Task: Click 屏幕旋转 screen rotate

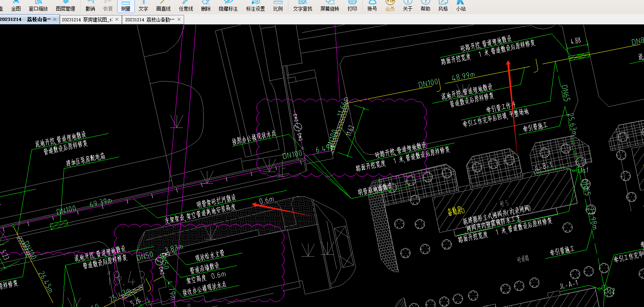Action: [330, 6]
